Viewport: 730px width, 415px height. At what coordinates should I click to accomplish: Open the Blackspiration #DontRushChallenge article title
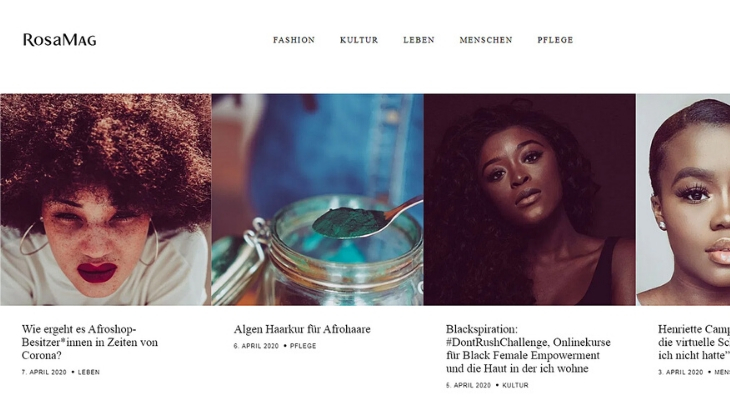pos(528,349)
